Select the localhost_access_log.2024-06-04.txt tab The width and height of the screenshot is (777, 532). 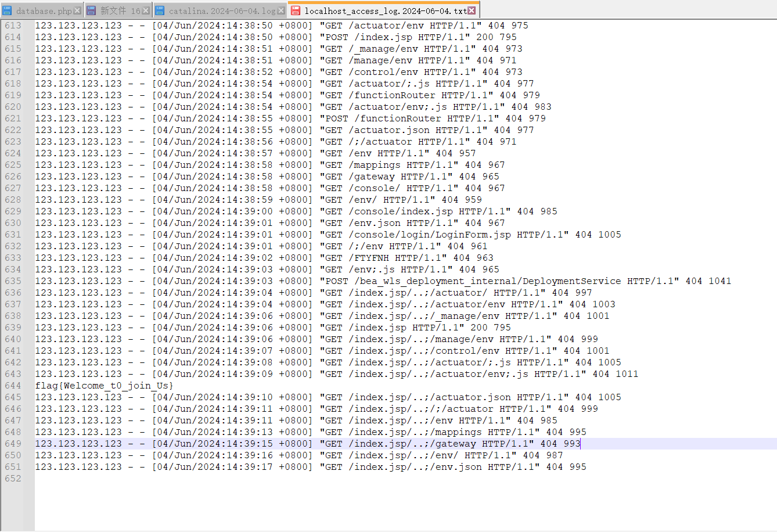pyautogui.click(x=385, y=10)
